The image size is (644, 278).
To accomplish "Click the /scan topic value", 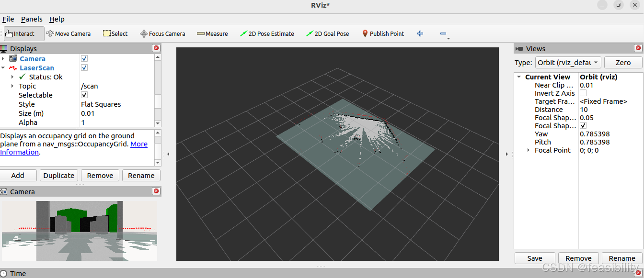I will (90, 86).
